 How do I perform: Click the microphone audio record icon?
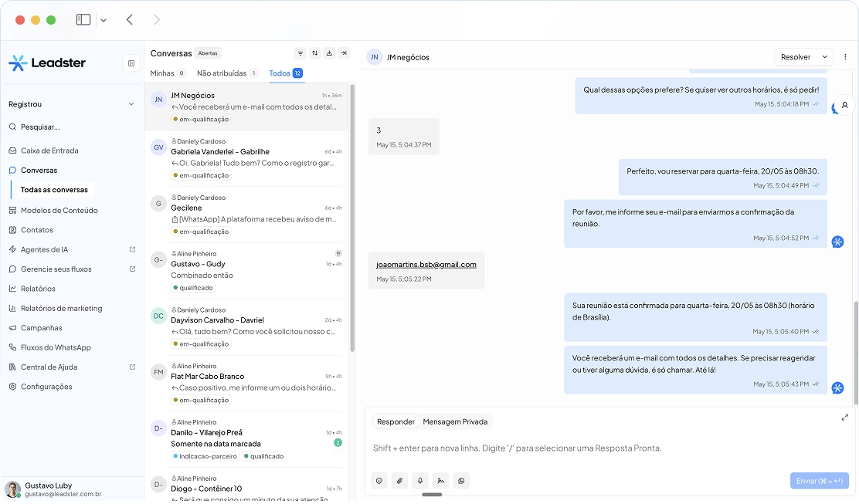(x=420, y=481)
